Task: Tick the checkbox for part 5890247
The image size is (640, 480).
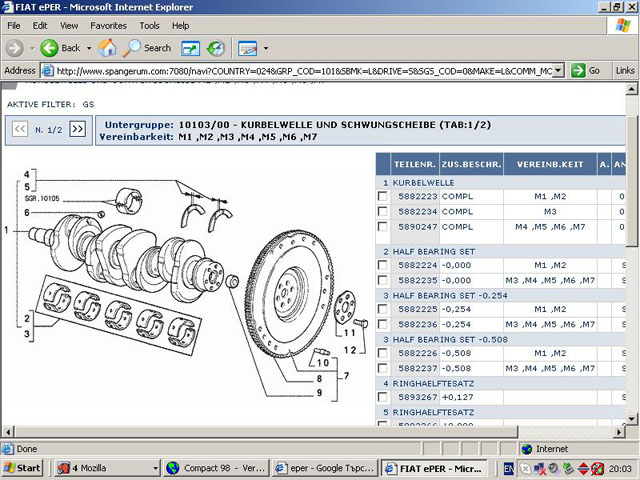Action: pyautogui.click(x=382, y=227)
